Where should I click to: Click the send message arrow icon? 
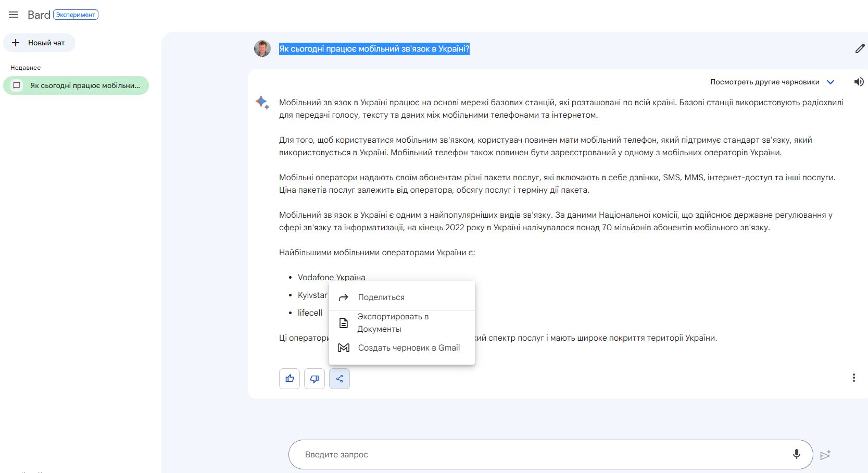(825, 455)
